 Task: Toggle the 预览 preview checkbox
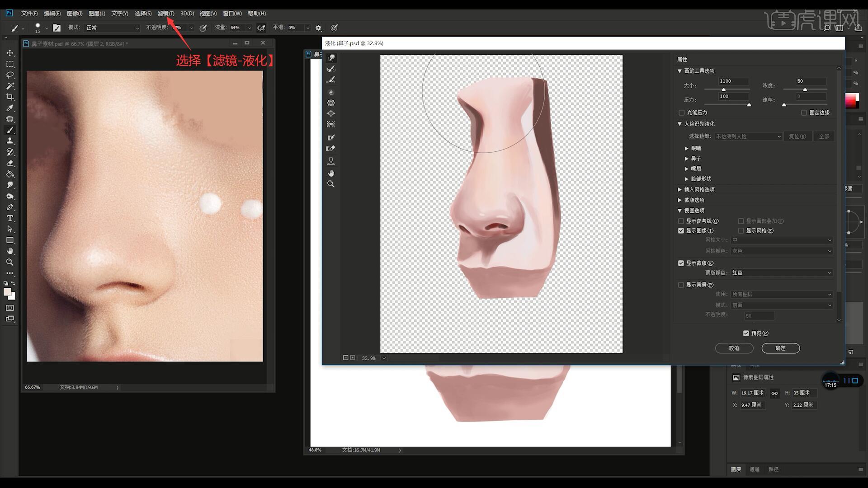click(746, 333)
